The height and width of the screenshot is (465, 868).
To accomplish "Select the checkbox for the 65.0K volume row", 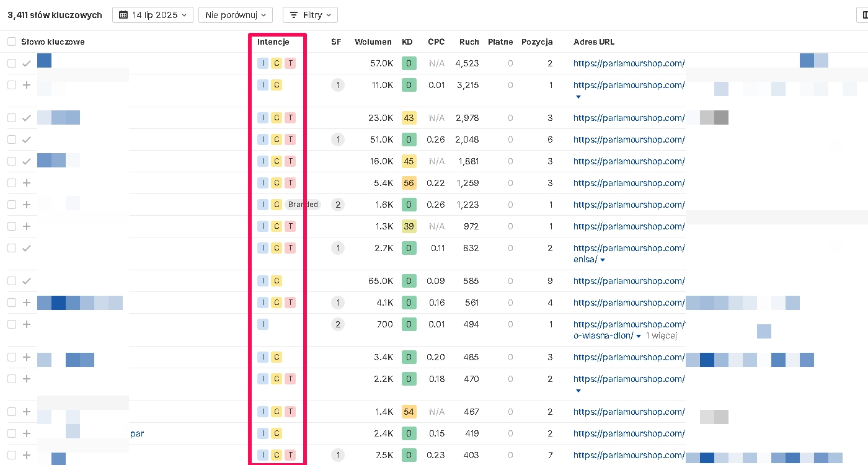I will pyautogui.click(x=12, y=281).
